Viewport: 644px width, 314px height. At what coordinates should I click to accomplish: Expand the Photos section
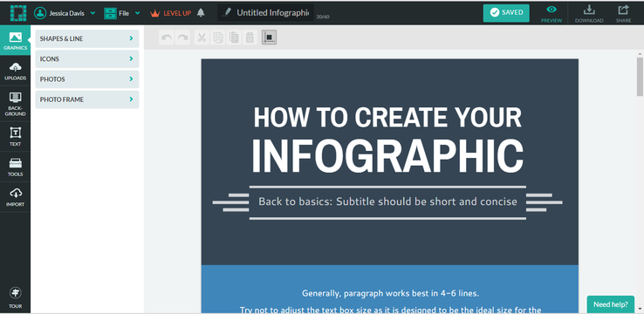click(87, 79)
